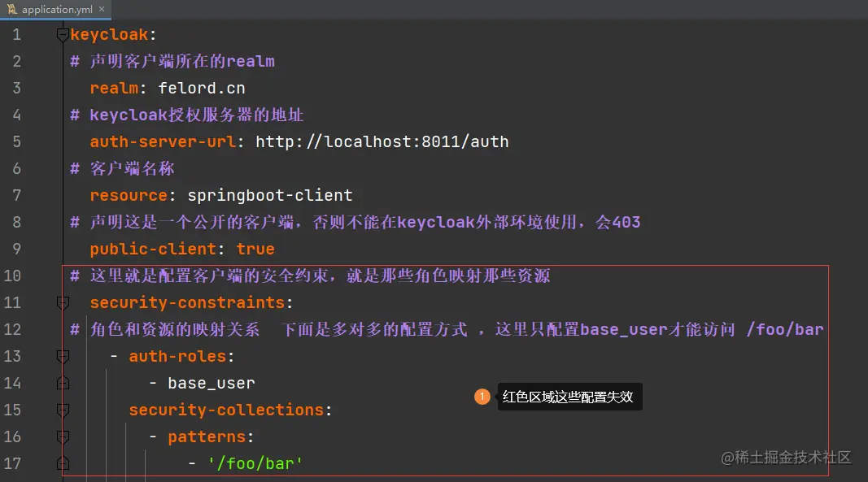Click the '/foo/bar' string on line 17
The width and height of the screenshot is (868, 482).
pos(255,463)
